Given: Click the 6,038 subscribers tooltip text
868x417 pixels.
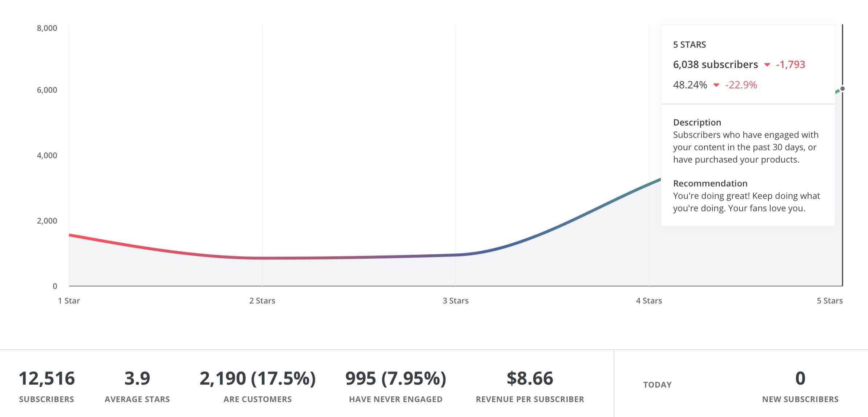Looking at the screenshot, I should pos(715,65).
